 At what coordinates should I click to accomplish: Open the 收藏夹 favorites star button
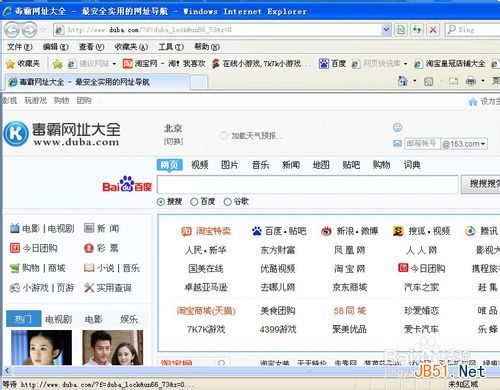(23, 63)
